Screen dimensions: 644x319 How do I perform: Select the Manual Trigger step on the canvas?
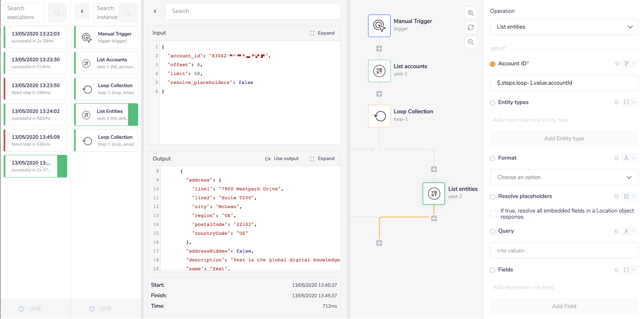click(379, 25)
